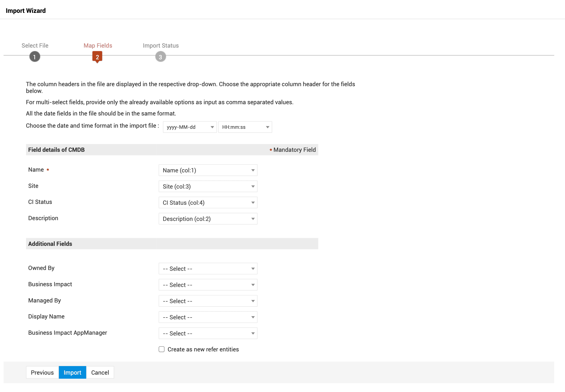565x392 pixels.
Task: Expand the CI Status mapping dropdown
Action: [208, 203]
